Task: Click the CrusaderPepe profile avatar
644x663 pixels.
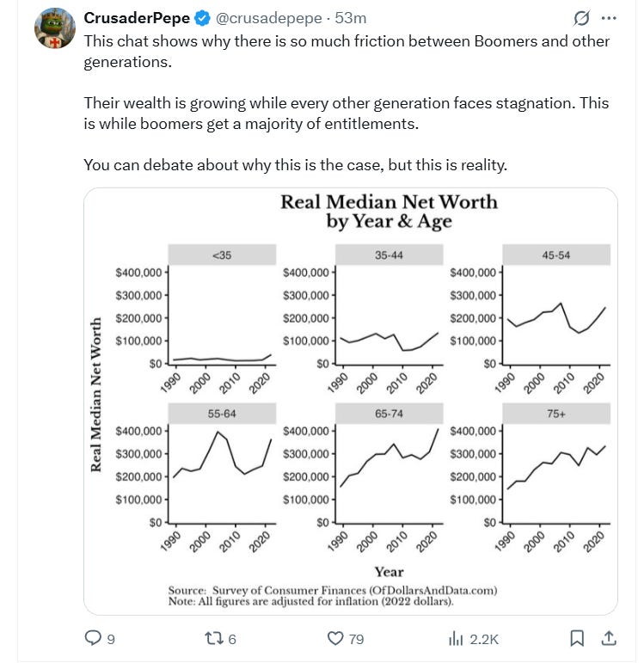Action: click(x=55, y=31)
